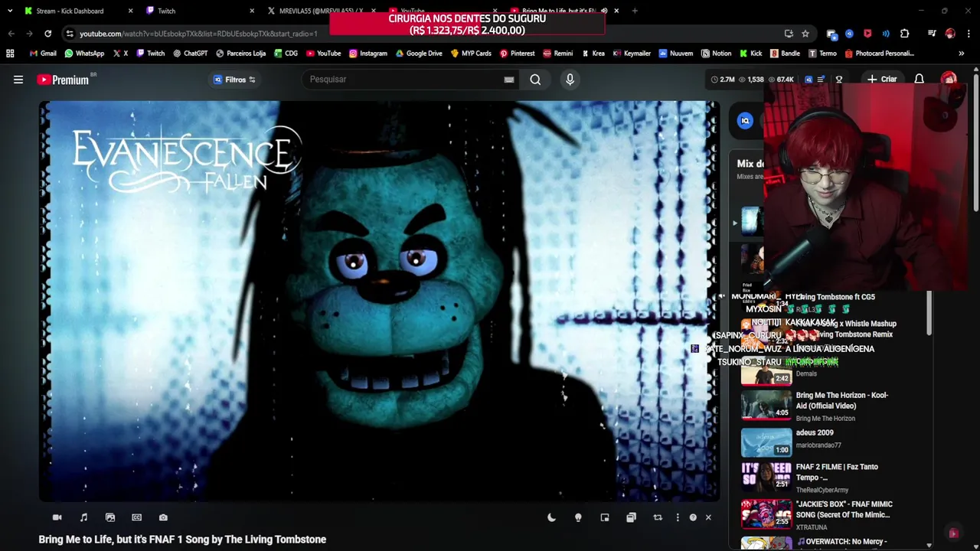Viewport: 980px width, 551px height.
Task: Click the list lines icon in header stats
Action: tap(821, 80)
